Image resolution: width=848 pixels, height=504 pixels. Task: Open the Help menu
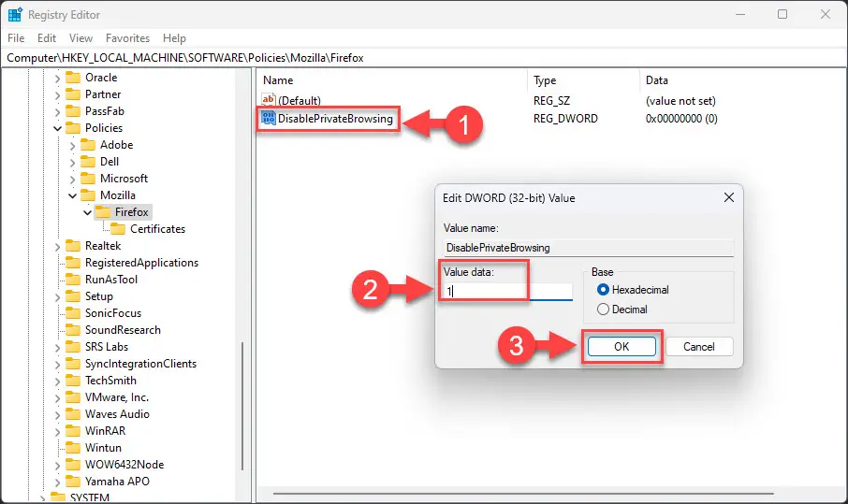coord(174,37)
